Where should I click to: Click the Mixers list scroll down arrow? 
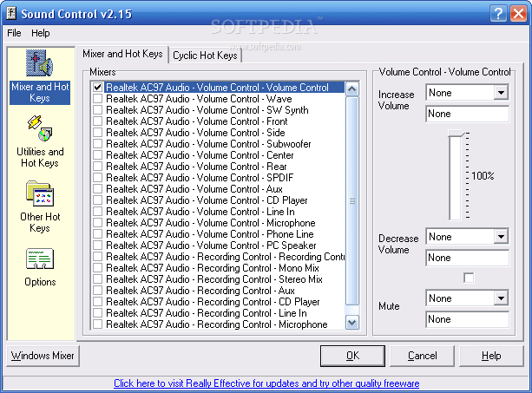click(x=351, y=323)
